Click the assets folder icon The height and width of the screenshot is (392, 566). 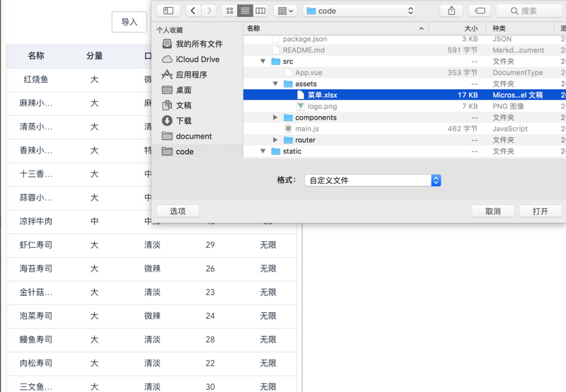coord(288,83)
